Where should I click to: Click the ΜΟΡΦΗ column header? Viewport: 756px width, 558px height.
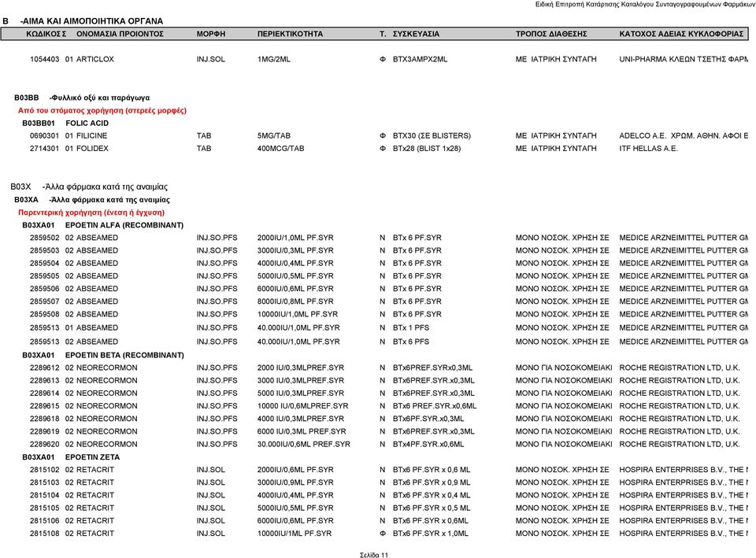pyautogui.click(x=211, y=34)
